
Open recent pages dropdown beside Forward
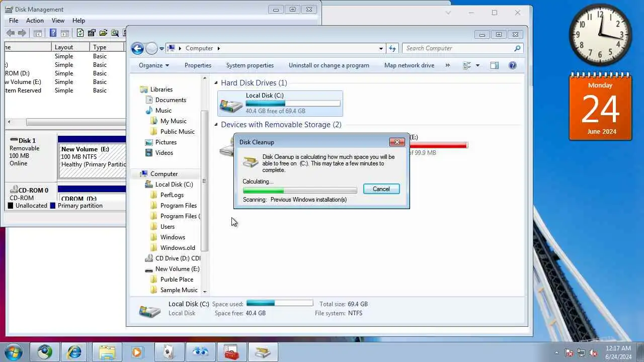(162, 49)
